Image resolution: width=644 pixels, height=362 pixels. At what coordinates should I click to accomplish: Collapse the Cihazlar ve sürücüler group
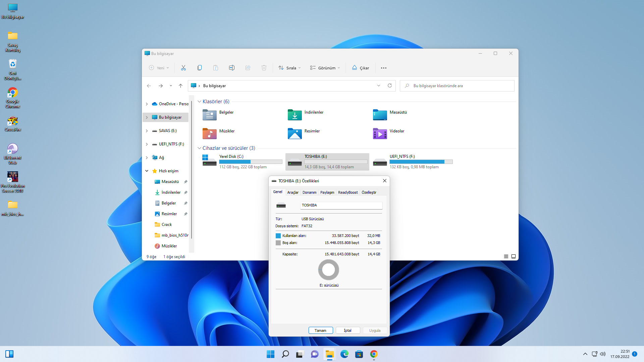[x=199, y=148]
